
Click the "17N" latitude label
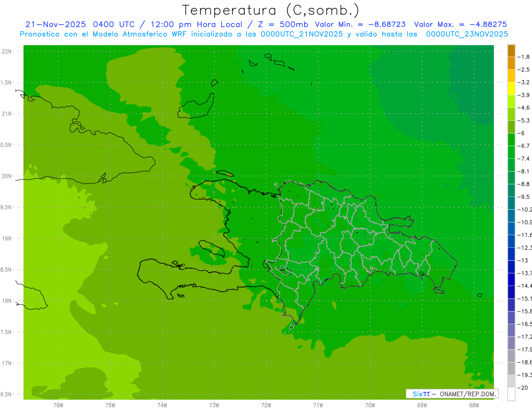pyautogui.click(x=7, y=363)
